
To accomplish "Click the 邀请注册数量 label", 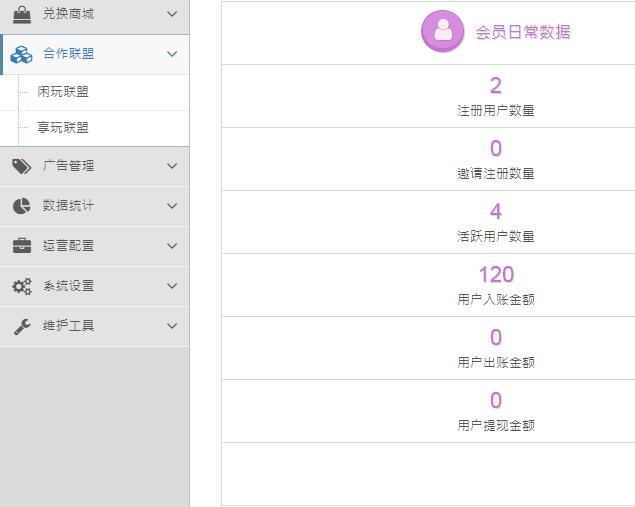I will pos(496,174).
